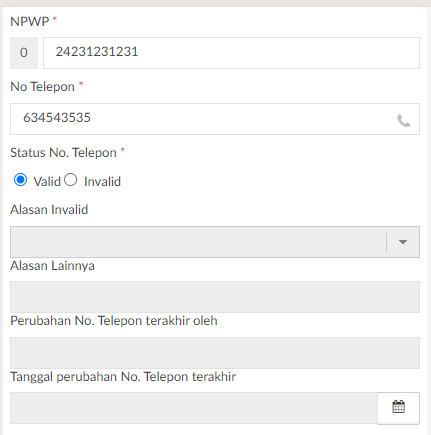Viewport: 431px width, 435px height.
Task: Click the Tanggal perubahan date input field
Action: [x=194, y=408]
